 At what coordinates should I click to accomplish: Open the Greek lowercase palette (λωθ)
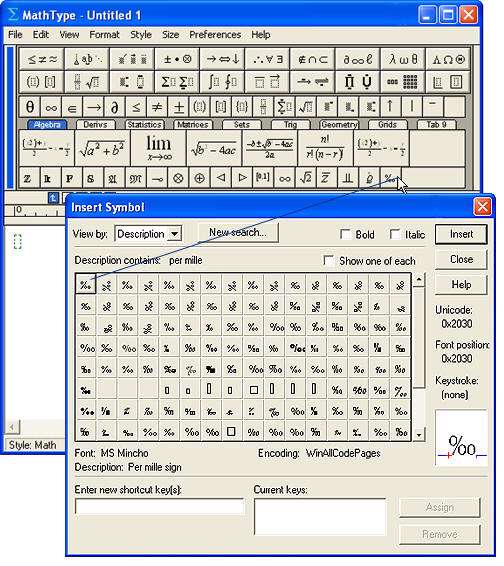[x=403, y=60]
